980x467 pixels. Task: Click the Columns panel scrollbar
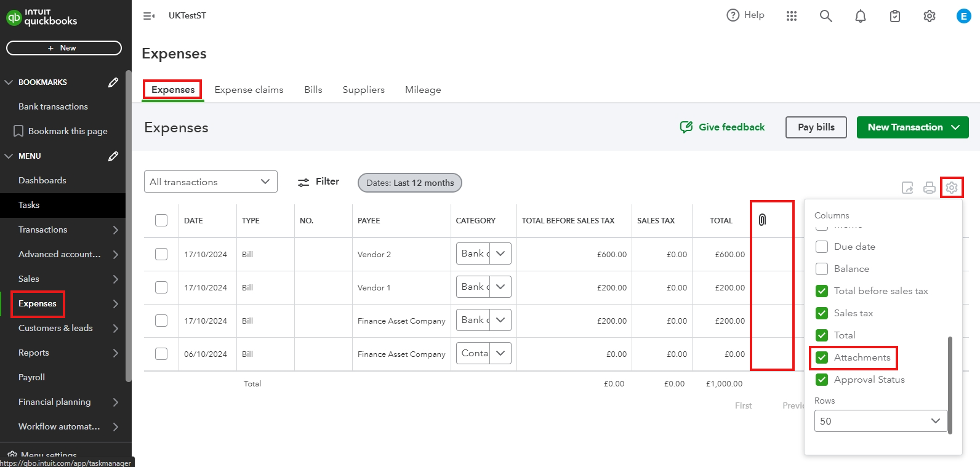[x=950, y=385]
